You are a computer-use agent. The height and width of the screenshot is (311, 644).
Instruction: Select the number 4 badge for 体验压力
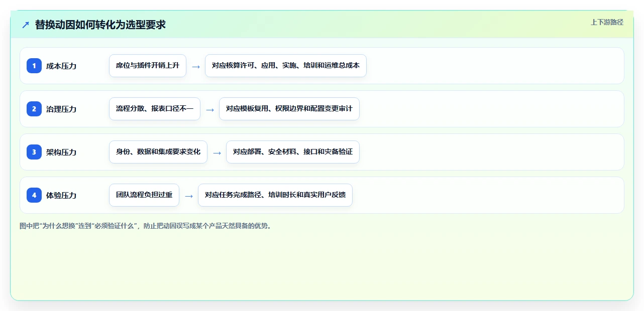(x=34, y=195)
